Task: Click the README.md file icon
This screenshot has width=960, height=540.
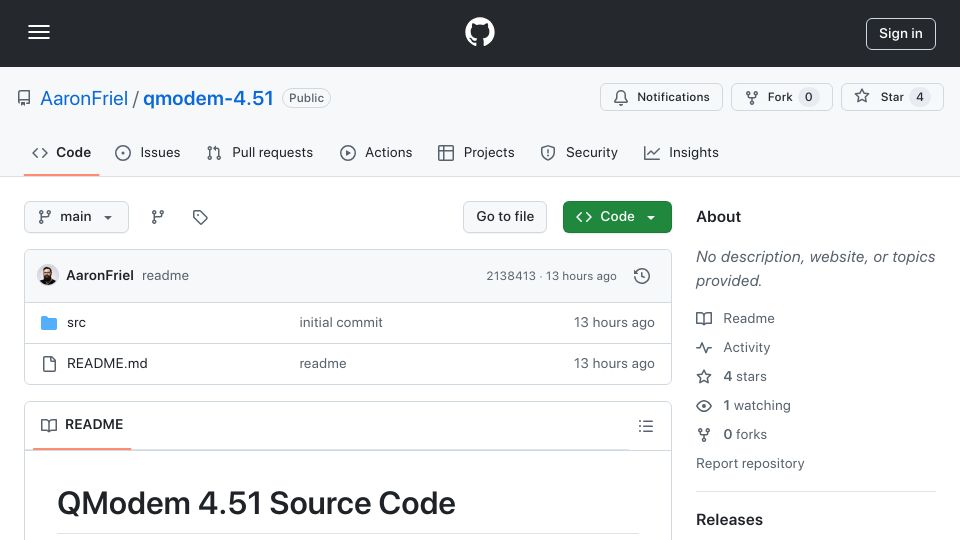Action: point(49,364)
